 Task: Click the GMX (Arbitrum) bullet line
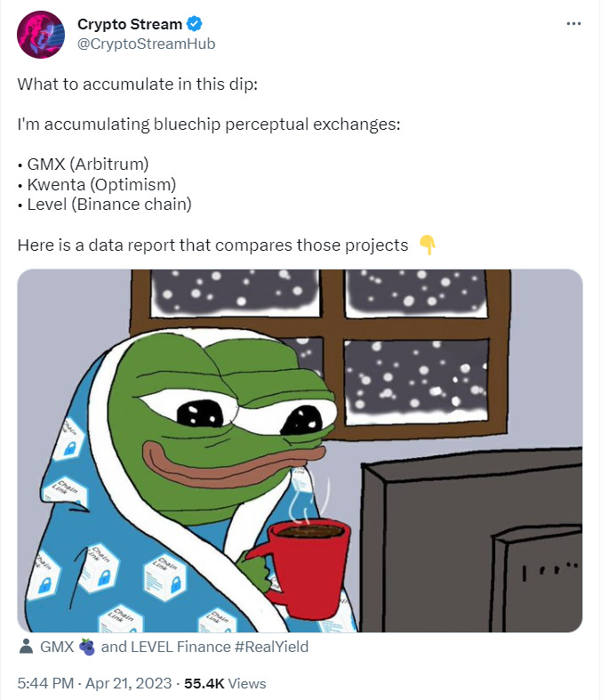[x=83, y=165]
